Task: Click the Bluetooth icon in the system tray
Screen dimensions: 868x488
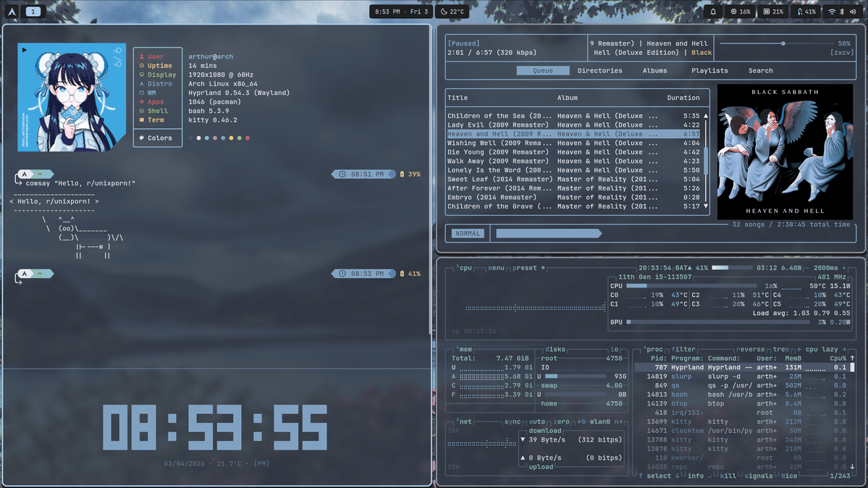Action: click(x=842, y=11)
